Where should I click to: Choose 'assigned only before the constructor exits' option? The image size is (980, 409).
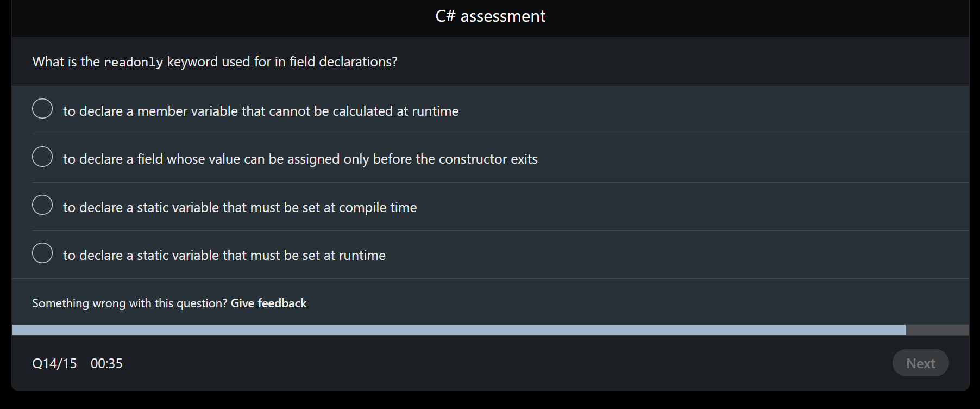coord(42,157)
